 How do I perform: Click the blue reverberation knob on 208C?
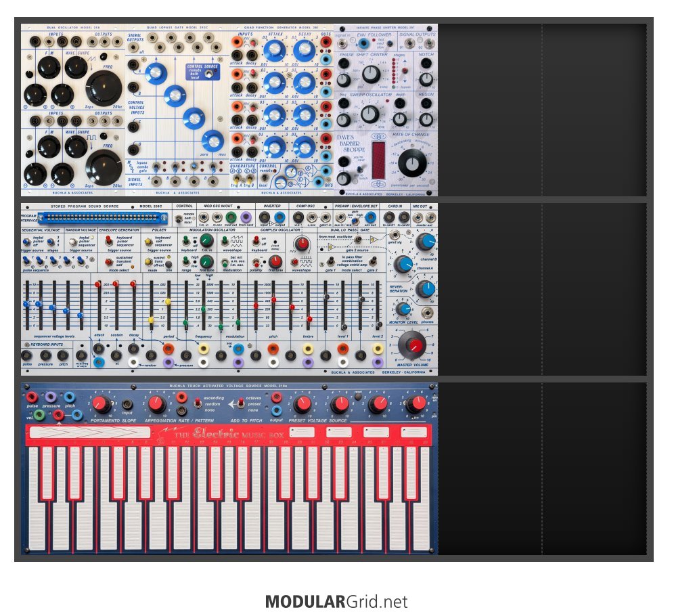pyautogui.click(x=426, y=289)
